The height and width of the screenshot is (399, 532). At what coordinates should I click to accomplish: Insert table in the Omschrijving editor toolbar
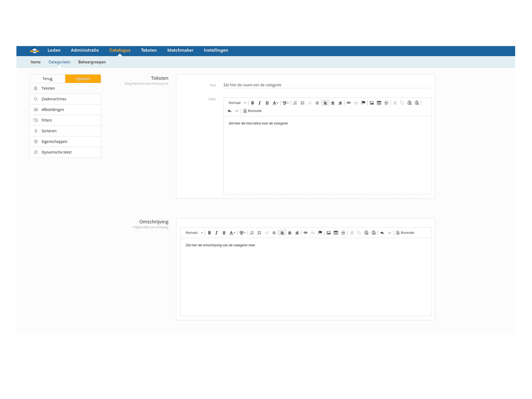336,233
